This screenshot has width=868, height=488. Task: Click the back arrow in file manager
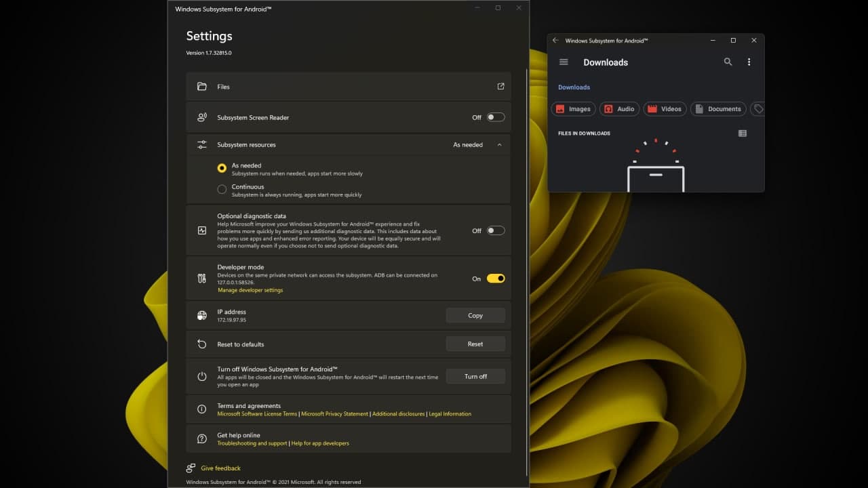tap(556, 41)
